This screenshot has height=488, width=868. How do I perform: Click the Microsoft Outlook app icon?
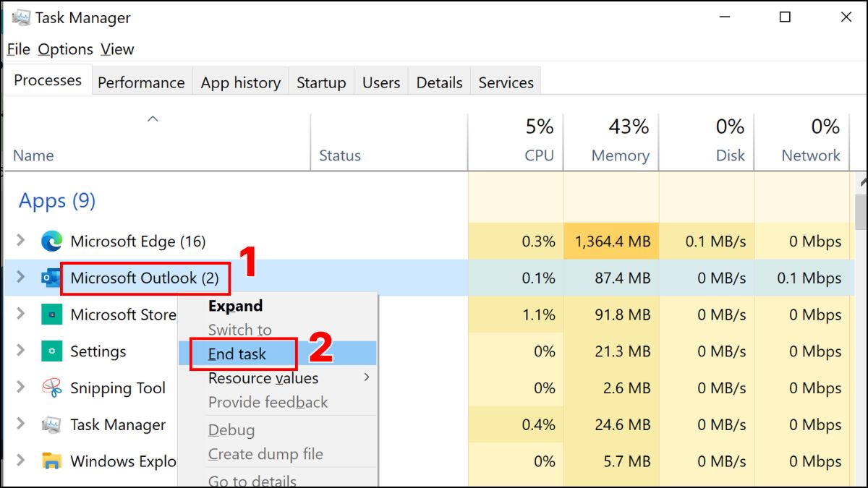click(x=51, y=278)
